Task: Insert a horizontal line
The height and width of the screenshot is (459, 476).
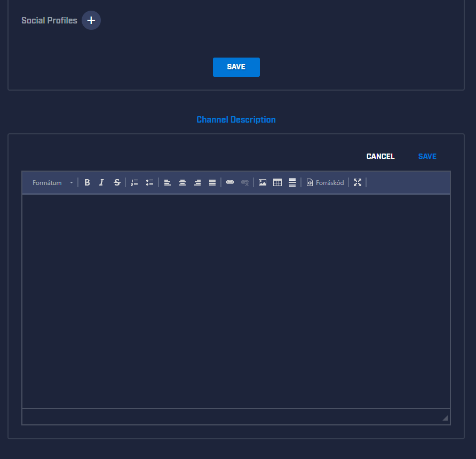Action: tap(292, 182)
